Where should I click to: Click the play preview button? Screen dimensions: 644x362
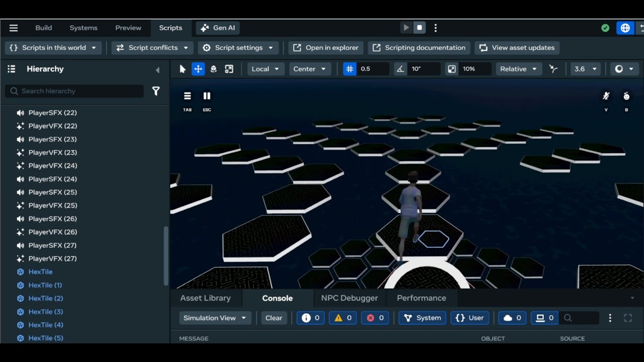coord(406,28)
